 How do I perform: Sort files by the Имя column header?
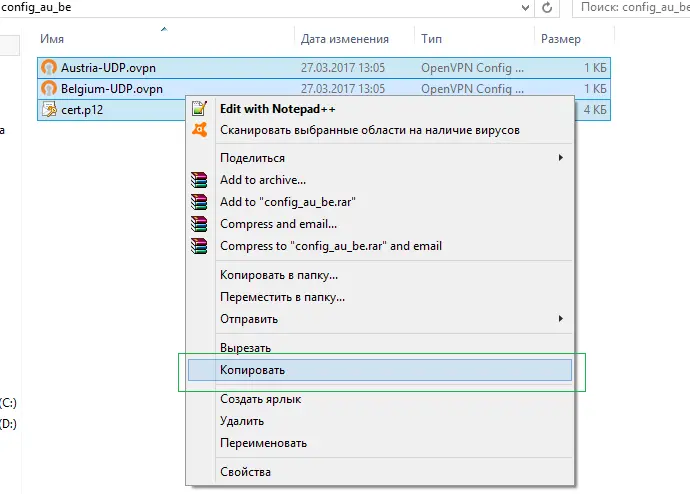pyautogui.click(x=52, y=39)
